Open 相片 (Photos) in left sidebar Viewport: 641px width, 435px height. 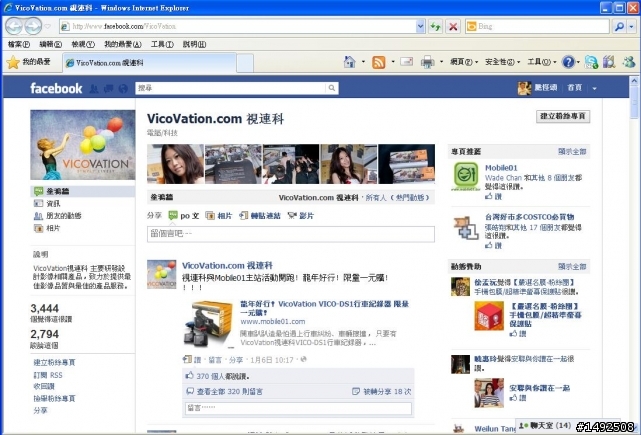point(53,228)
